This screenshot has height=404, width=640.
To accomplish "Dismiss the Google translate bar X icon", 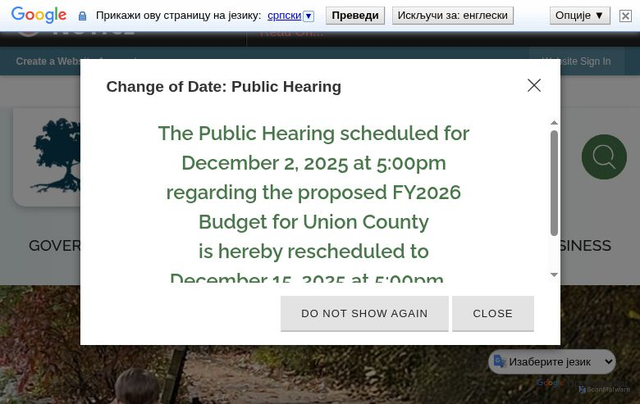I will tap(625, 16).
